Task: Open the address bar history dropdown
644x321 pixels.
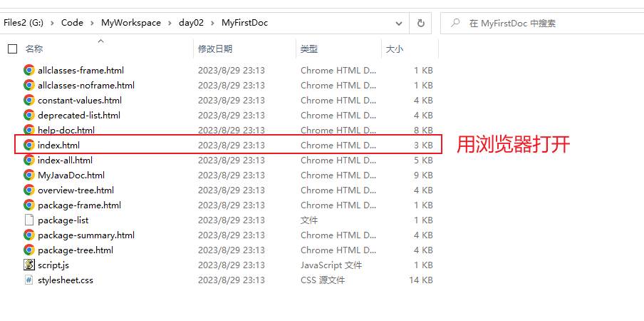Action: coord(400,23)
